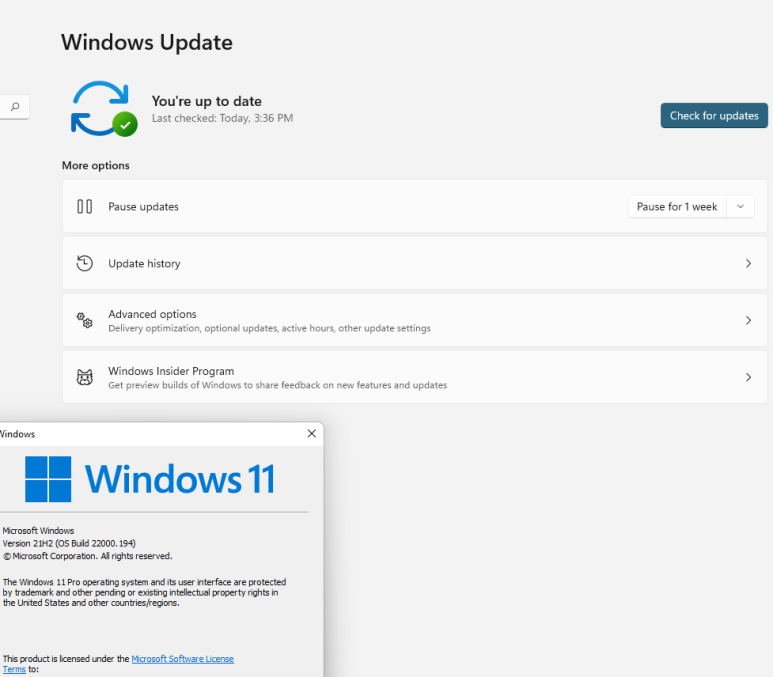Viewport: 773px width, 677px height.
Task: Click the Pause updates label
Action: pos(143,207)
